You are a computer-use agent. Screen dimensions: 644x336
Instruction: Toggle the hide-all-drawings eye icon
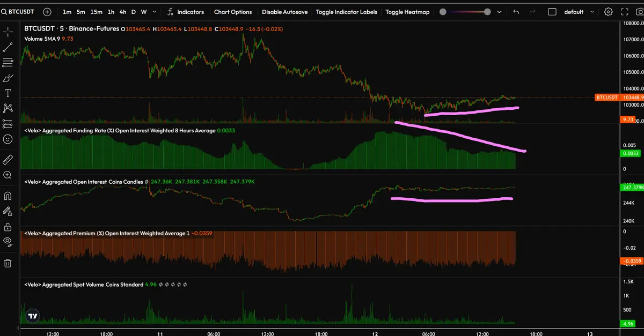point(8,241)
